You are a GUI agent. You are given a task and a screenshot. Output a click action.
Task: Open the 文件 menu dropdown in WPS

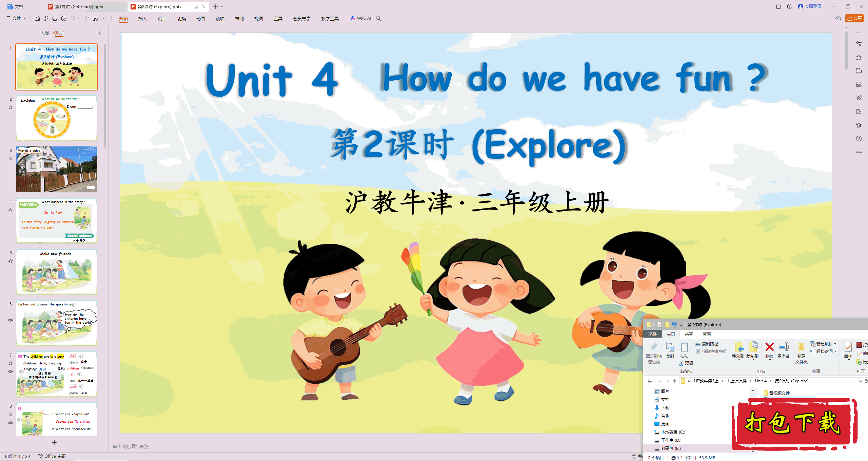[x=16, y=18]
